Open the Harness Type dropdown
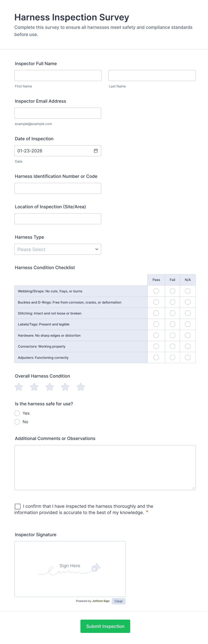Viewport: 208px width, 644px height. tap(57, 249)
